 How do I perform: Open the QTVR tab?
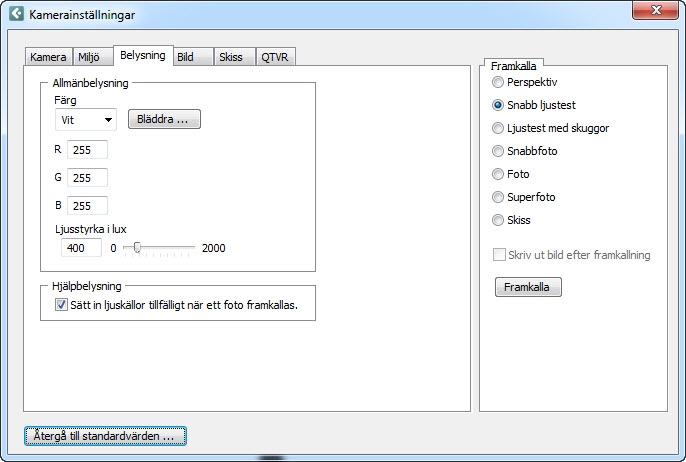point(275,58)
